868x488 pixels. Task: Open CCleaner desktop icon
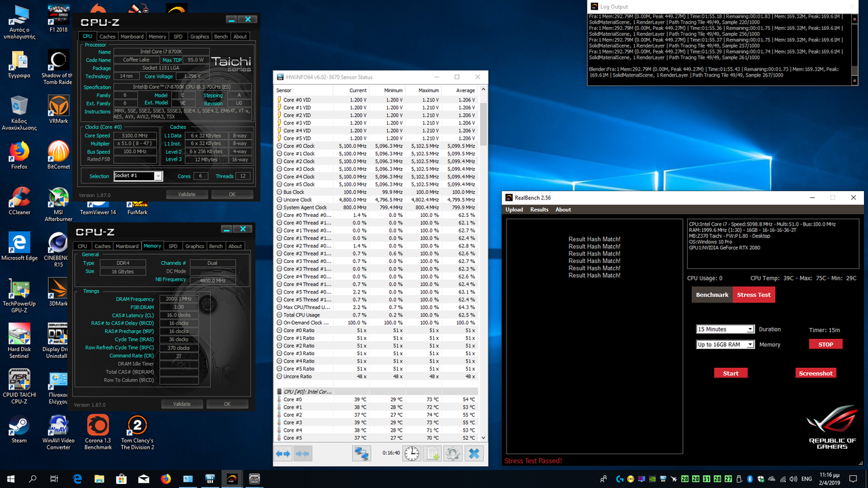tap(19, 201)
